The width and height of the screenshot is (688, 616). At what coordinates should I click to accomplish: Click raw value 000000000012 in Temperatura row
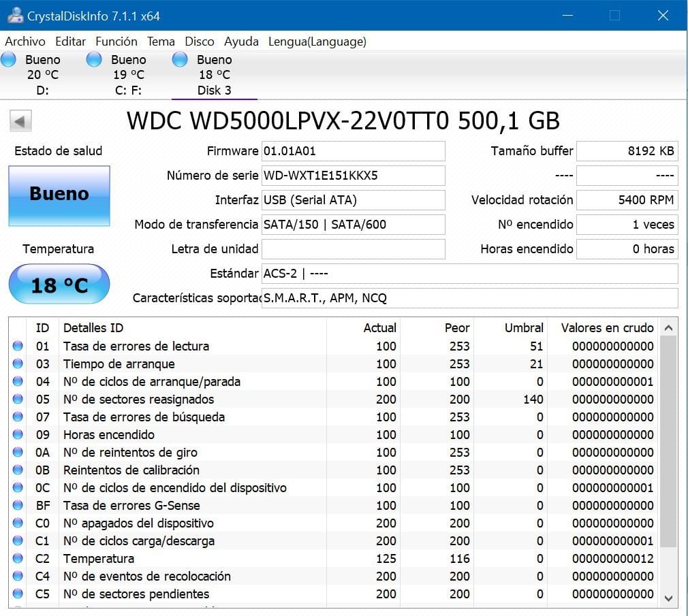click(x=613, y=559)
